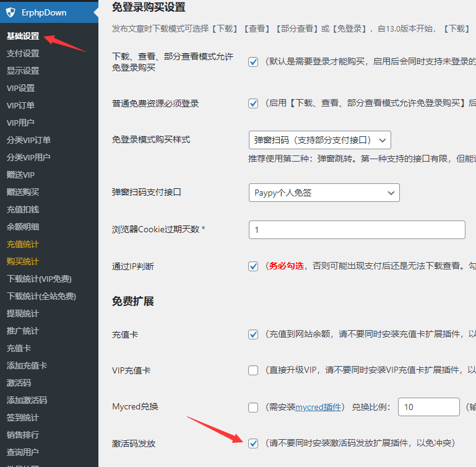Enable the VIP充值卡 checkbox
Image resolution: width=476 pixels, height=467 pixels.
(253, 370)
